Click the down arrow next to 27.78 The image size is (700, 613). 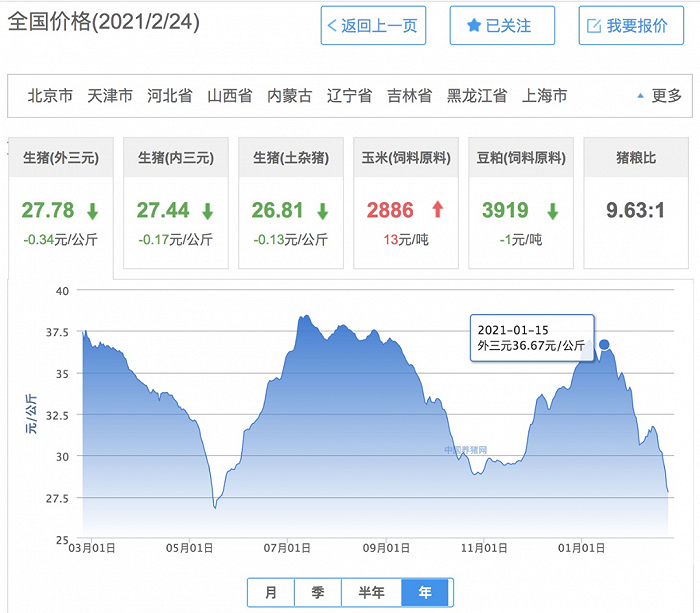click(92, 211)
